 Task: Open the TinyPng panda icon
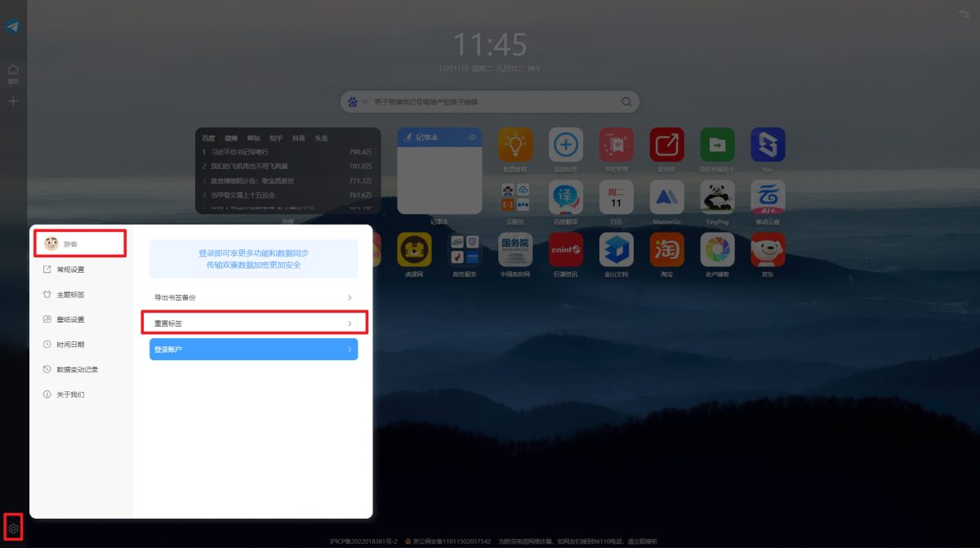click(x=716, y=197)
